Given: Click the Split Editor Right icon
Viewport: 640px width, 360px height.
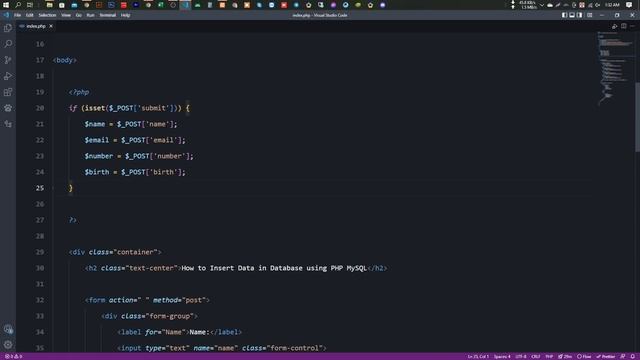Looking at the screenshot, I should click(624, 26).
